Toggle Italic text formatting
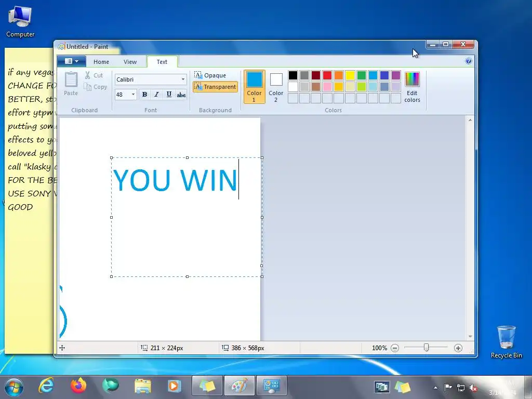The height and width of the screenshot is (399, 532). point(156,95)
